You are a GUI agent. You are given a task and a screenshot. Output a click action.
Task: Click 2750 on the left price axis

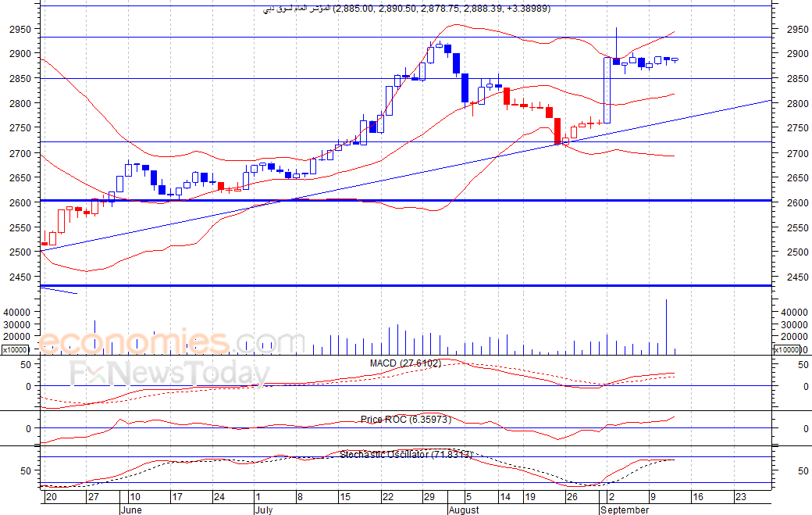coord(20,128)
